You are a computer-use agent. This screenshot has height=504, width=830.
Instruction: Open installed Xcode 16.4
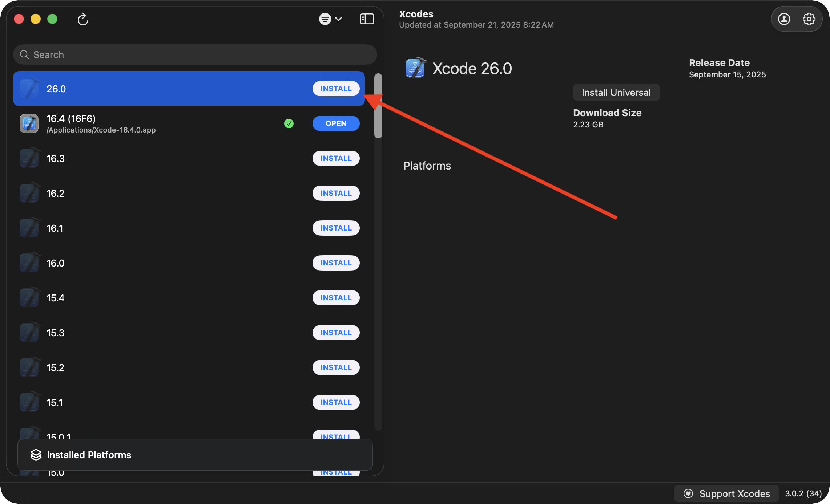tap(336, 123)
